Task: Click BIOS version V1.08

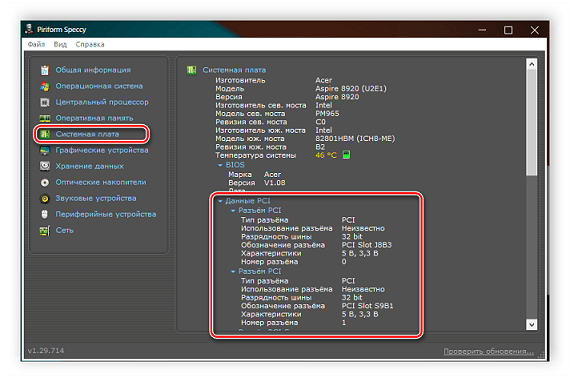Action: pyautogui.click(x=274, y=183)
